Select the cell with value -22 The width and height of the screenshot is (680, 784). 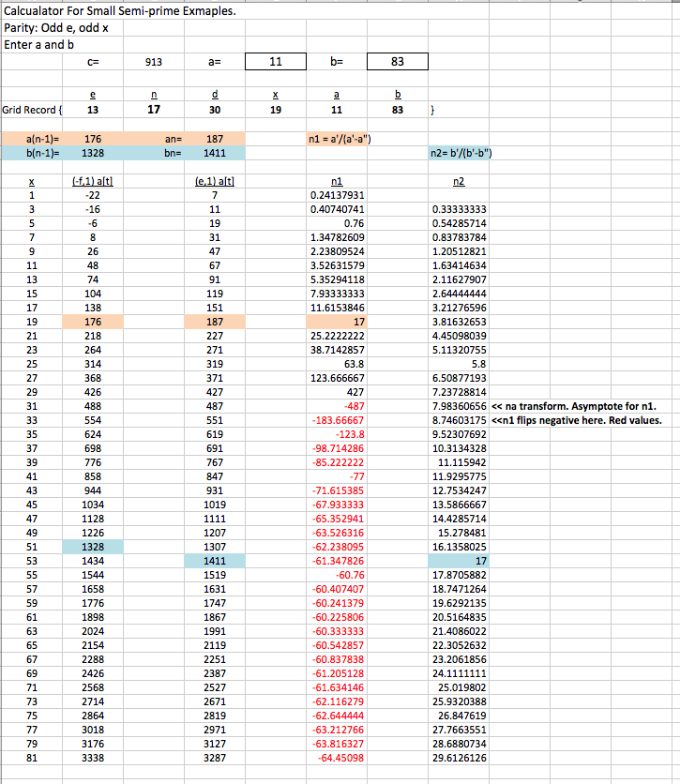click(x=93, y=195)
